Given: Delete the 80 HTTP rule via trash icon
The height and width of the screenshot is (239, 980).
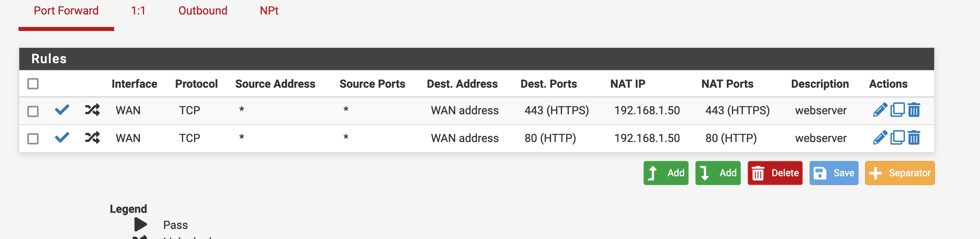Looking at the screenshot, I should coord(914,138).
